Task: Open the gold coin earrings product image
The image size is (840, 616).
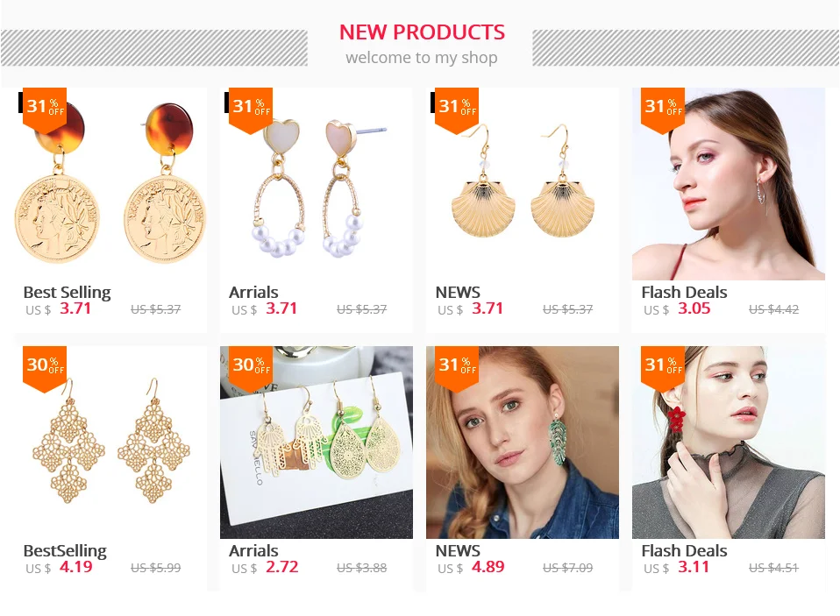Action: [x=110, y=183]
